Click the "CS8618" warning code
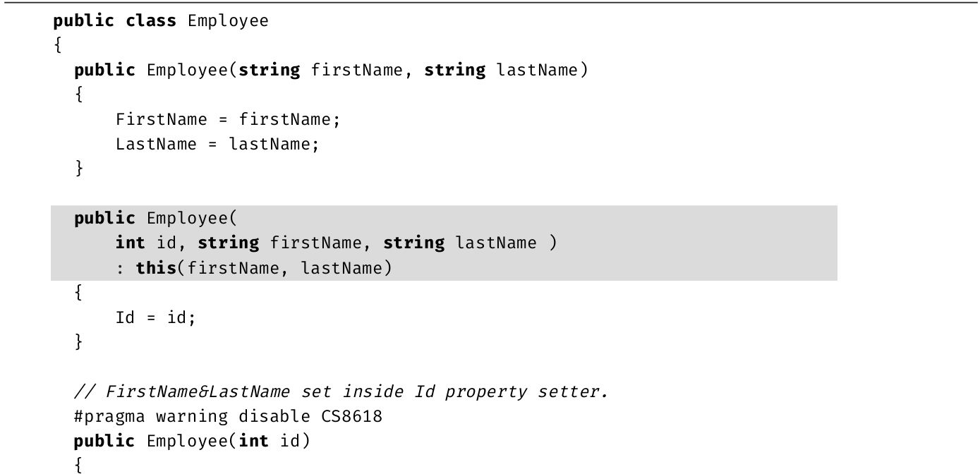 351,416
